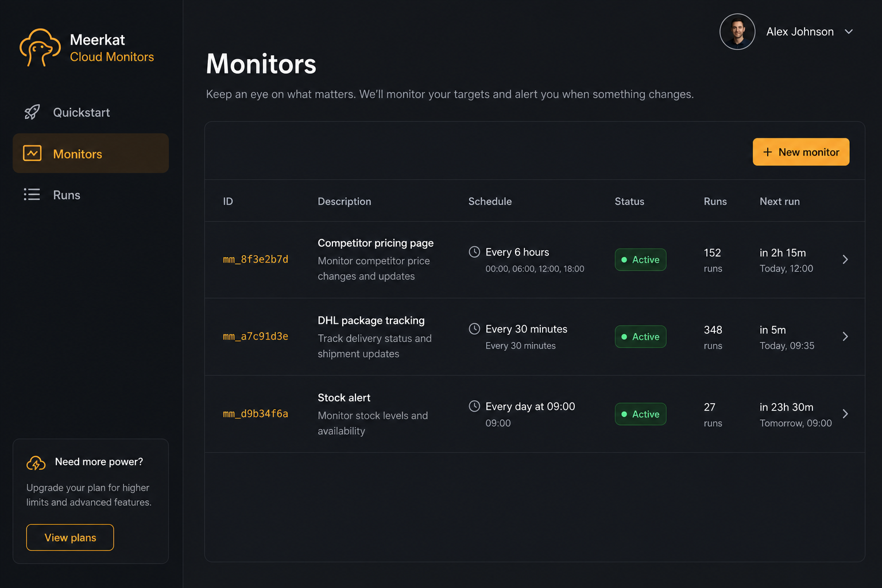Click the Active badge for Stock alert
This screenshot has height=588, width=882.
[x=640, y=414]
